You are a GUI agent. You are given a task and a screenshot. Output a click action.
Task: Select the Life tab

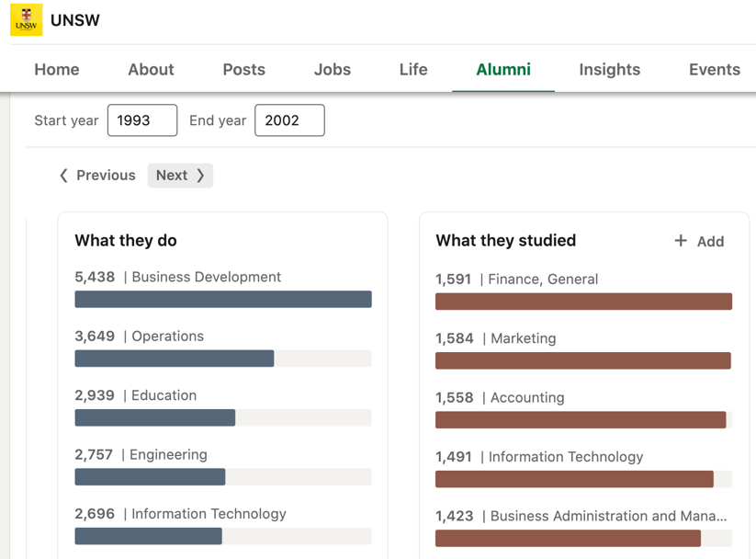tap(413, 70)
